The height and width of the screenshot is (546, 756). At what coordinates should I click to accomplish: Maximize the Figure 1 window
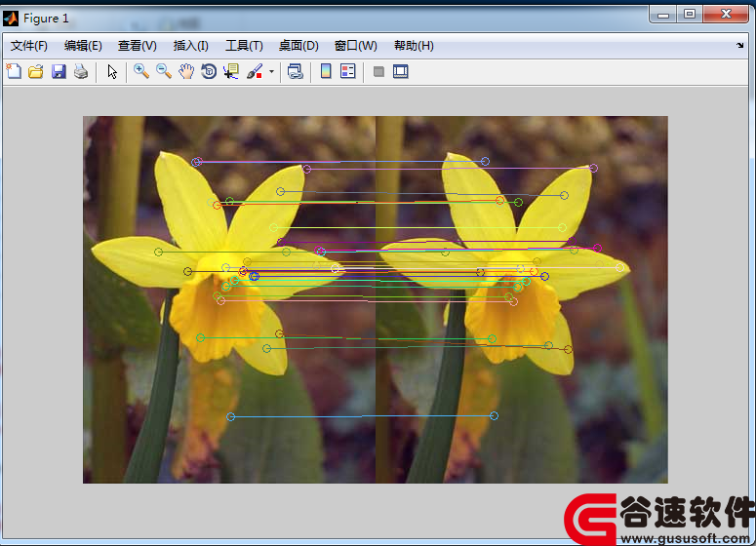coord(690,15)
